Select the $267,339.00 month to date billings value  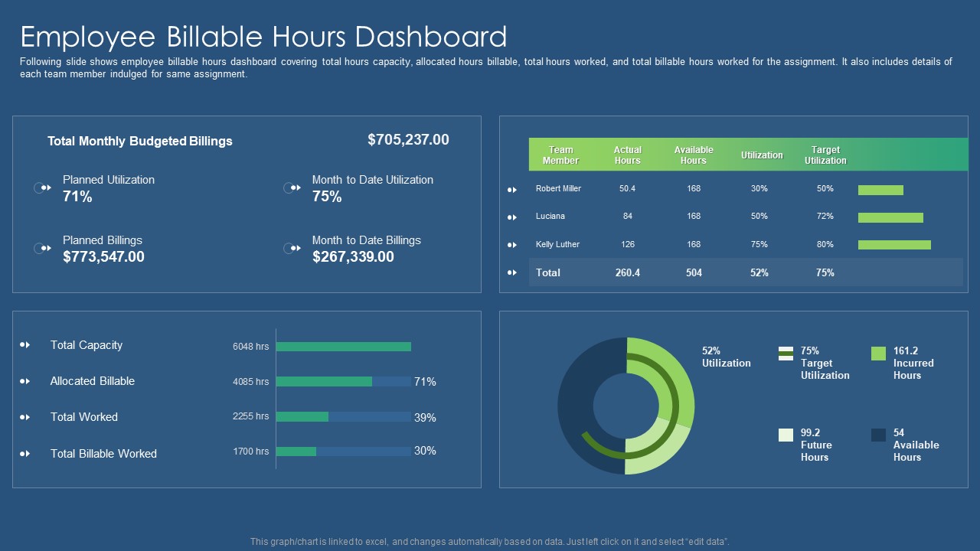coord(353,256)
